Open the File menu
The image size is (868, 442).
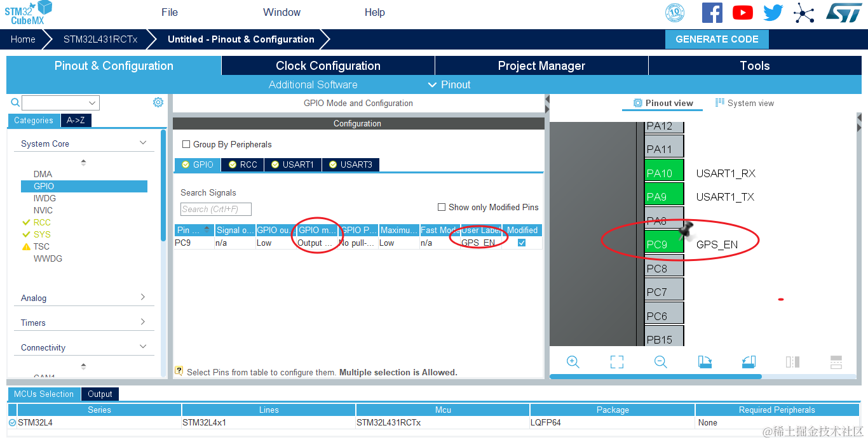coord(170,12)
